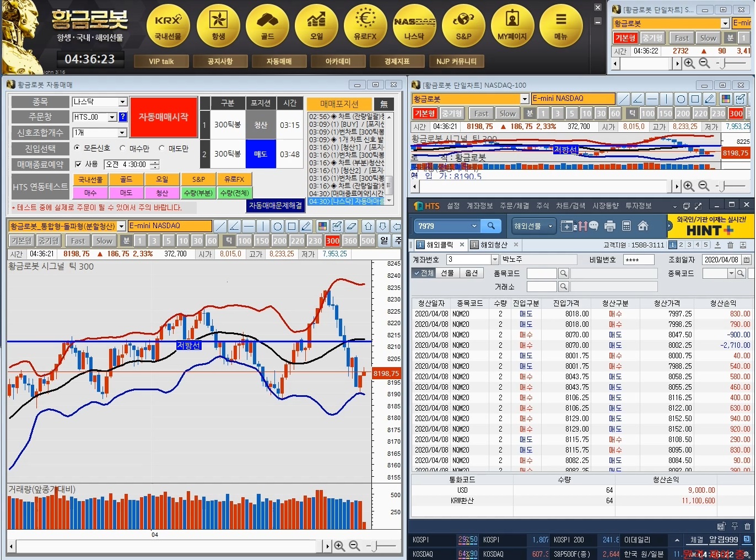Click the eraser icon in main chart toolbar
The width and height of the screenshot is (756, 560).
coord(352,226)
